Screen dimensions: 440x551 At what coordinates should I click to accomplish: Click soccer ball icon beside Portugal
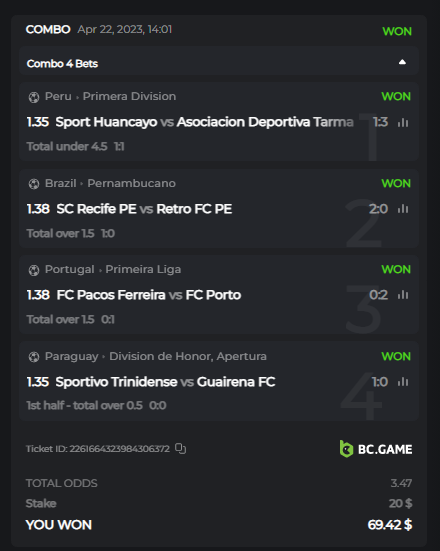(x=34, y=270)
